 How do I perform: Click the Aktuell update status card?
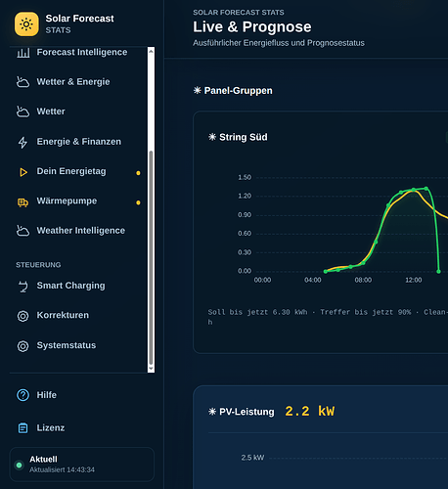(82, 465)
